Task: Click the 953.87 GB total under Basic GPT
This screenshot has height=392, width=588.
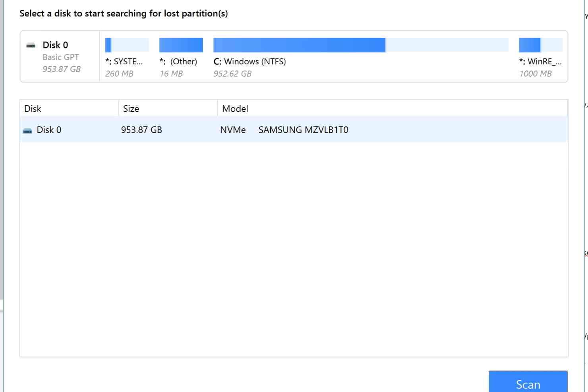Action: (x=62, y=69)
